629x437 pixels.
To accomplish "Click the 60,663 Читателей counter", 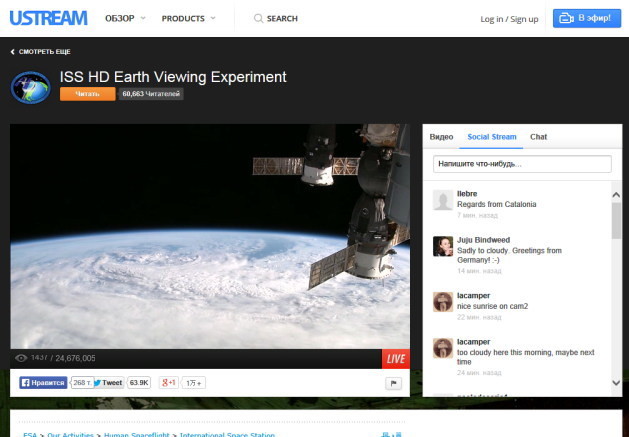I will [151, 94].
